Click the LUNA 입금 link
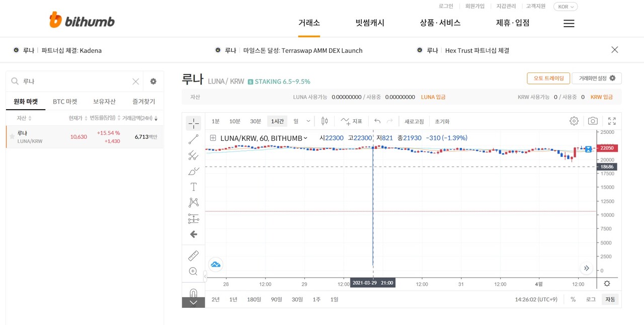This screenshot has width=644, height=325. (x=433, y=97)
